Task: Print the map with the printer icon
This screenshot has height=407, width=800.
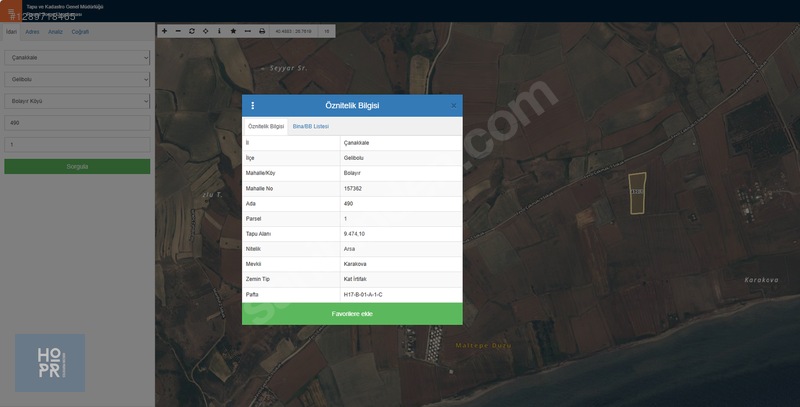Action: (x=262, y=31)
